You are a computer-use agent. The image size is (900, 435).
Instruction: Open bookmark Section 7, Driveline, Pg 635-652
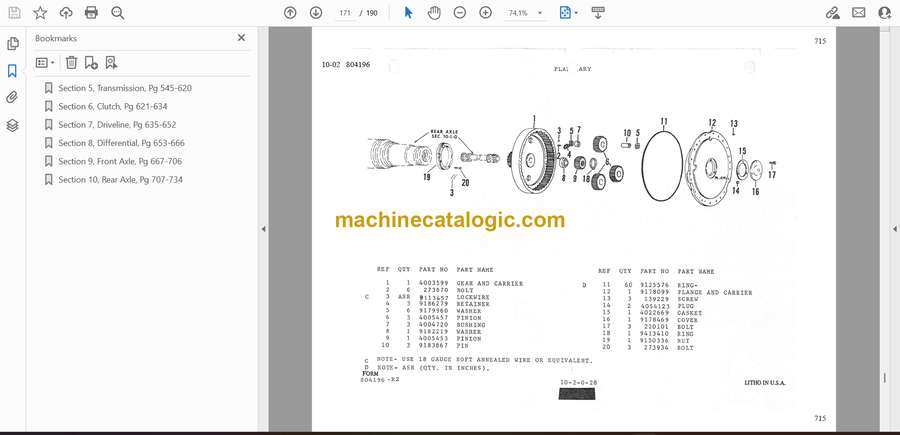[x=117, y=125]
